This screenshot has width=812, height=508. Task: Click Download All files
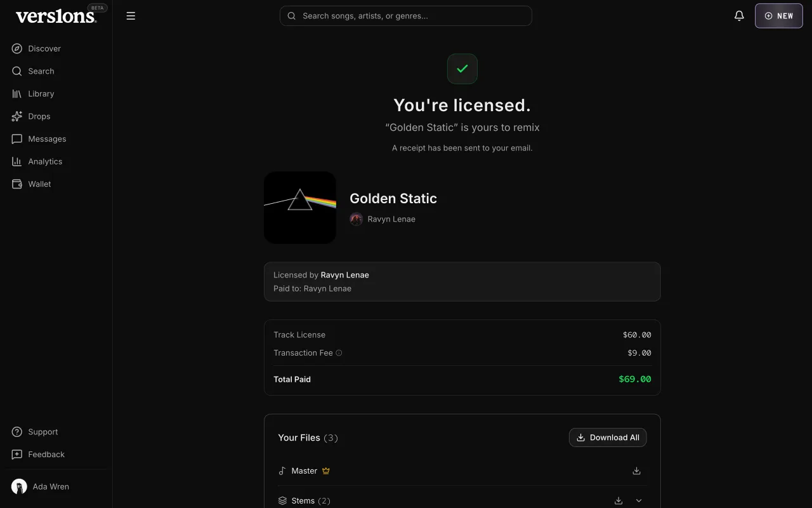click(608, 438)
